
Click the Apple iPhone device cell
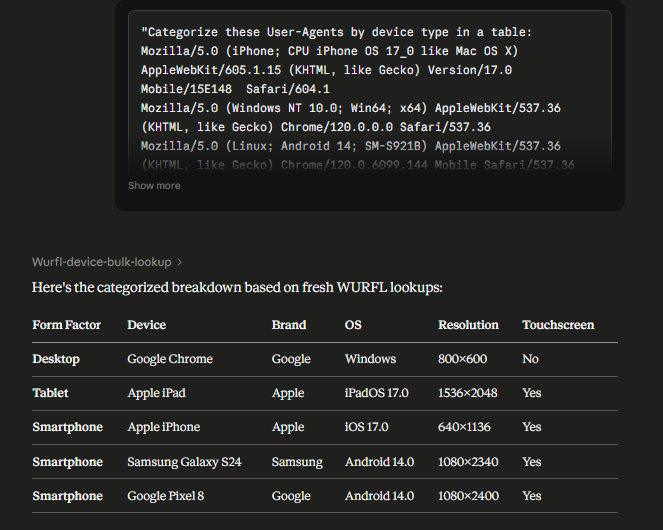(x=164, y=427)
